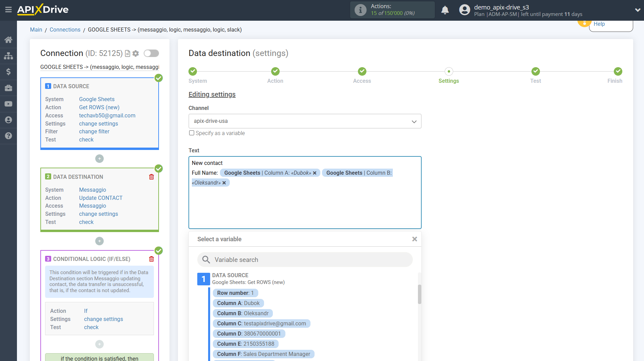The image size is (644, 361).
Task: Open the user profile sidebar icon
Action: 8,120
